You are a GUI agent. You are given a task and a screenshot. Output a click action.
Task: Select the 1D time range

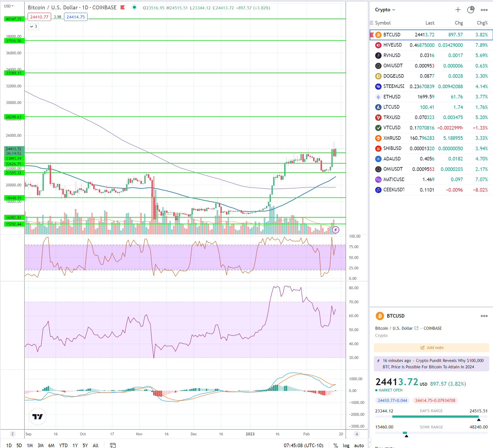(x=9, y=445)
